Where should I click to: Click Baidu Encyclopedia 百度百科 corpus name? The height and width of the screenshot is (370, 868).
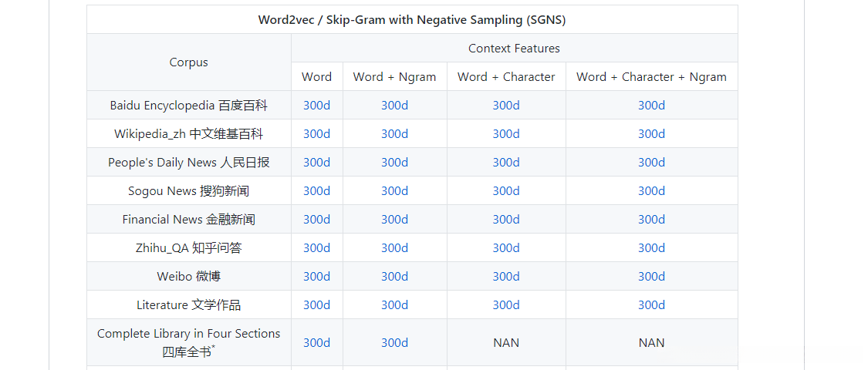point(189,105)
